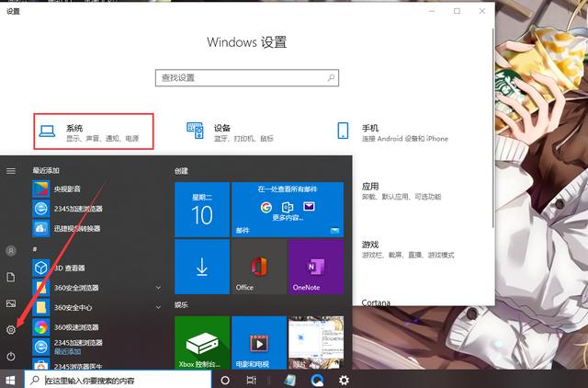Viewport: 588px width, 388px height.
Task: Launch the Office tile
Action: 259,267
